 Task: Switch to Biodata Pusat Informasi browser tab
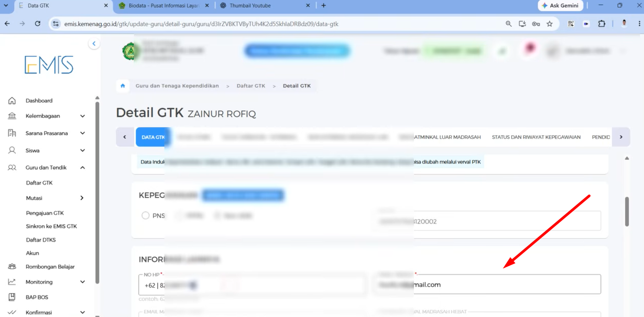pyautogui.click(x=164, y=6)
